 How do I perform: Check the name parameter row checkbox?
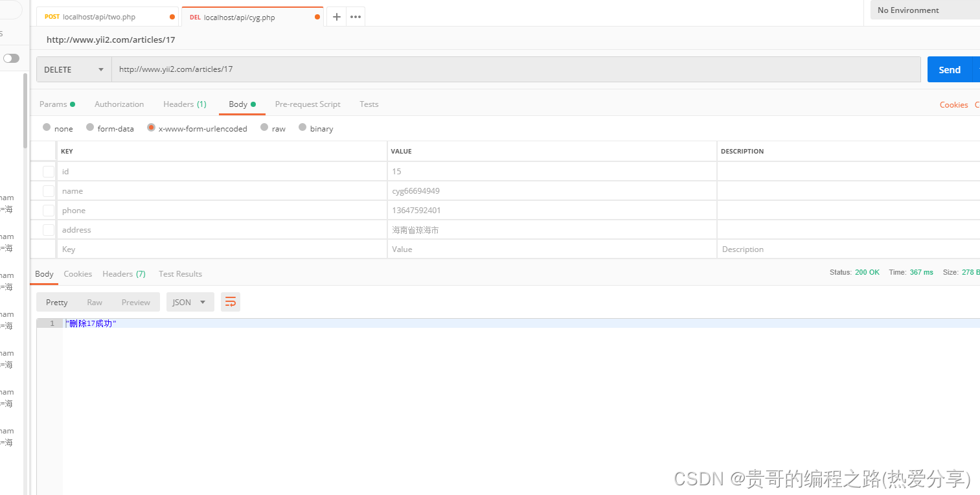(49, 191)
